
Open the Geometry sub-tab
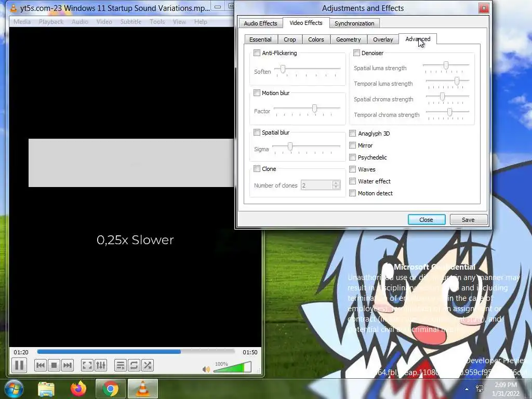(349, 39)
